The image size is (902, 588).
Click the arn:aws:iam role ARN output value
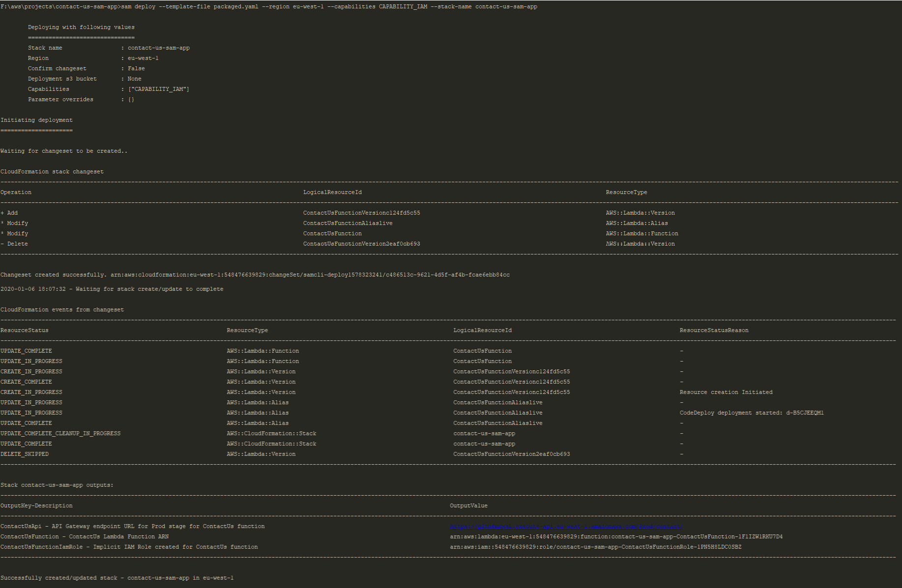tap(596, 547)
